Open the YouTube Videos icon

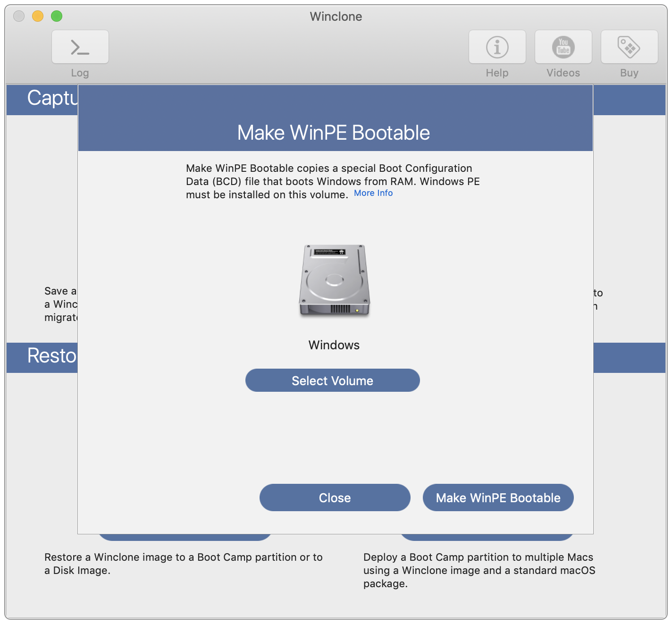point(563,47)
